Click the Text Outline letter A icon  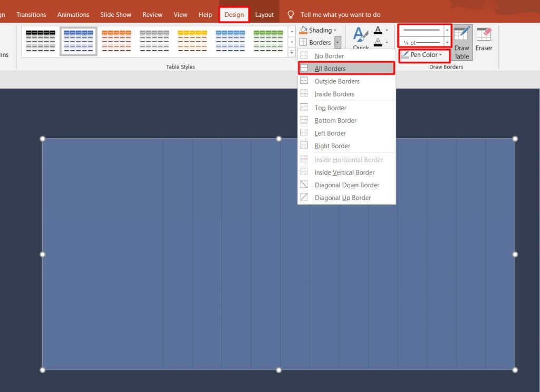(x=378, y=42)
